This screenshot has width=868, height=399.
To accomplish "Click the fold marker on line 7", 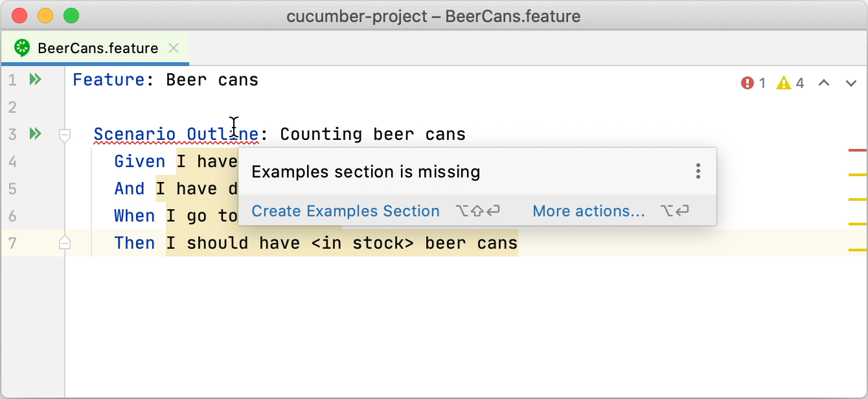I will click(65, 242).
